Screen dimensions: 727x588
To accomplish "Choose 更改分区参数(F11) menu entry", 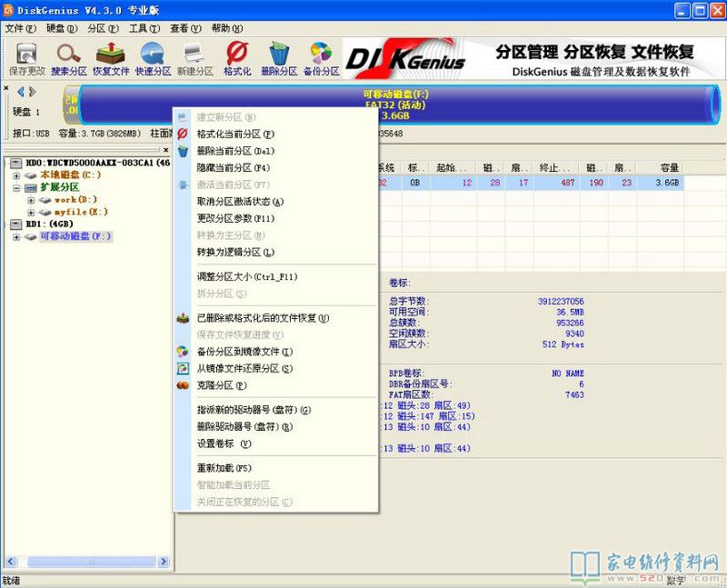I will 276,218.
